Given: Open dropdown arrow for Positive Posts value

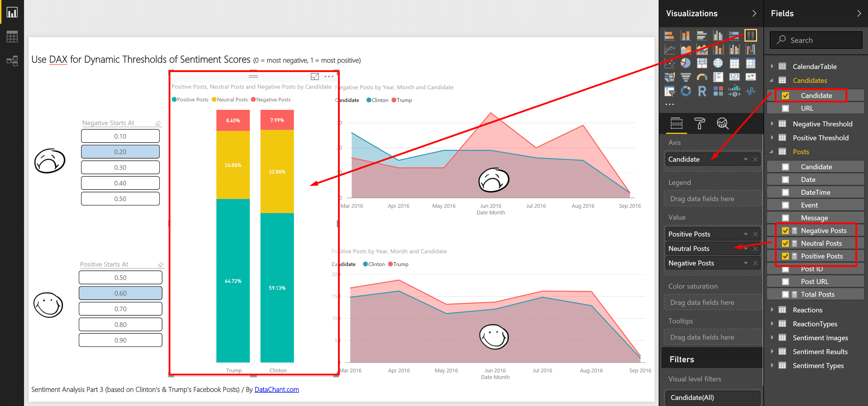Looking at the screenshot, I should [x=746, y=234].
